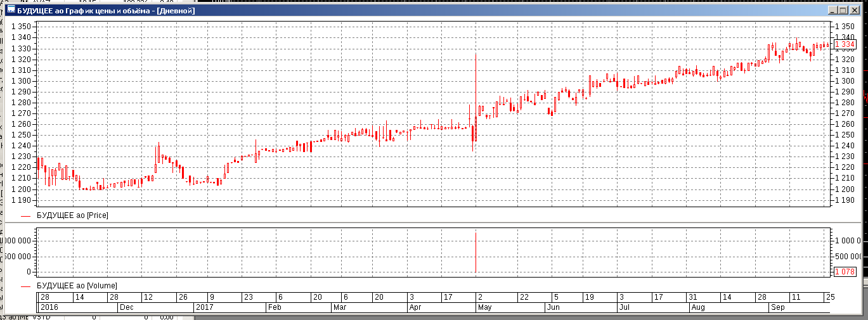Select the 'БУДУЩЕЕ ао [Volume]' legend label
This screenshot has height=320, width=868.
[x=77, y=286]
